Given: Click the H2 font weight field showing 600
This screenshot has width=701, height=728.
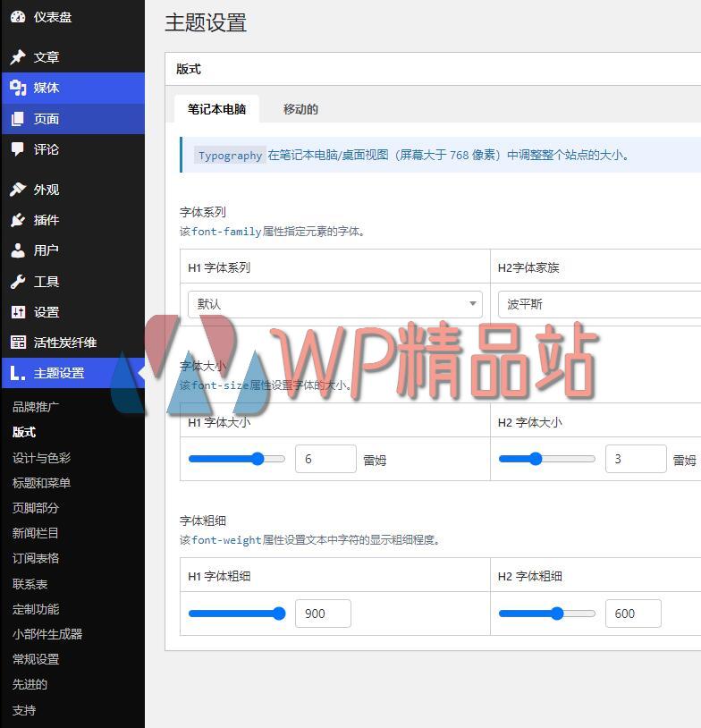Looking at the screenshot, I should pyautogui.click(x=633, y=614).
